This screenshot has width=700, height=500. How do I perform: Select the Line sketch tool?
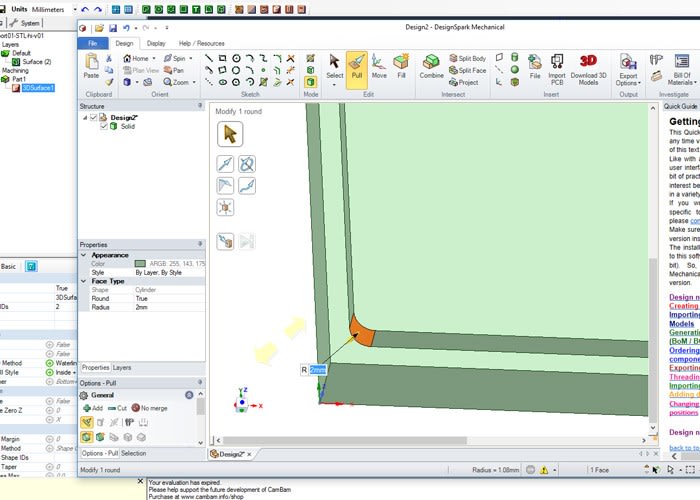click(208, 58)
